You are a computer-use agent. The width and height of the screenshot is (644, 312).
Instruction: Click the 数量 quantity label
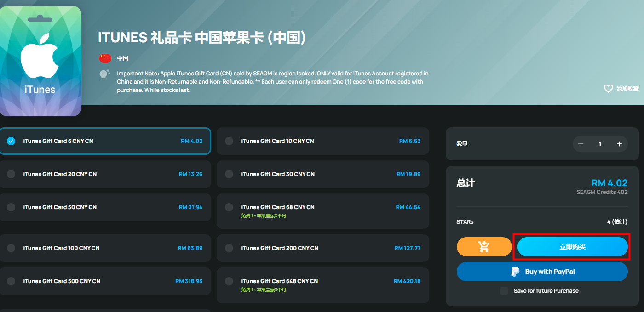click(462, 144)
